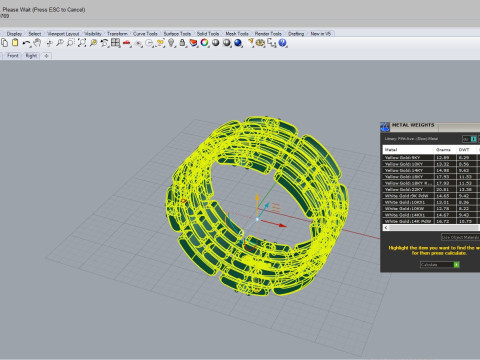The height and width of the screenshot is (360, 480).
Task: Click the red car Set View icon
Action: (x=126, y=43)
